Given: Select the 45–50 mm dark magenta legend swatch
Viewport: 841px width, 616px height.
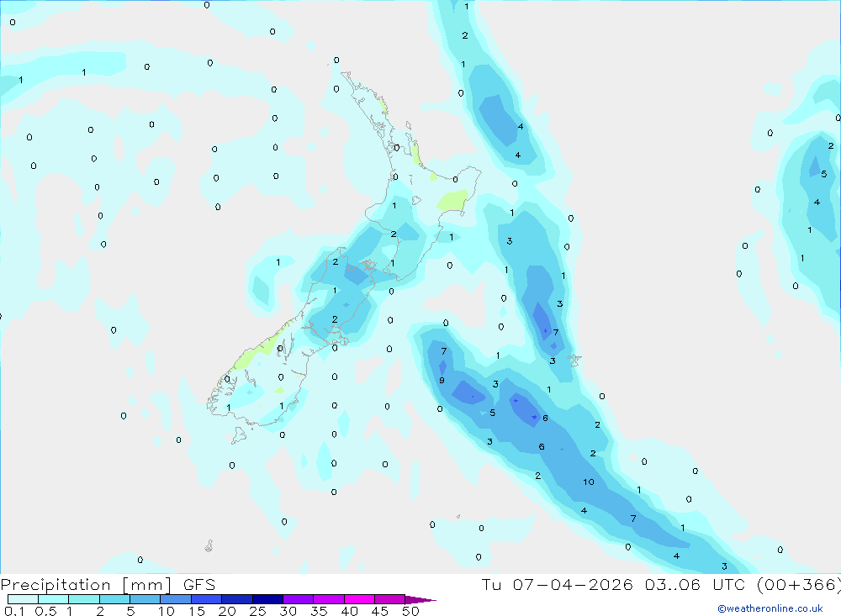Looking at the screenshot, I should click(x=390, y=599).
